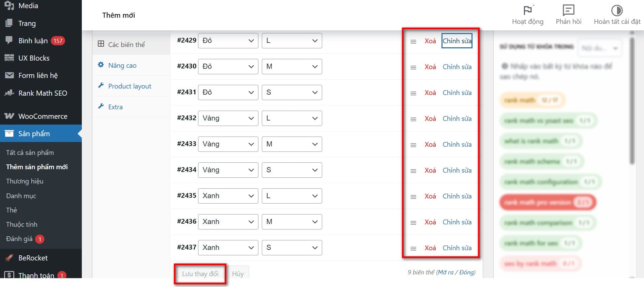Click the BeRocket rocket icon

click(9, 258)
